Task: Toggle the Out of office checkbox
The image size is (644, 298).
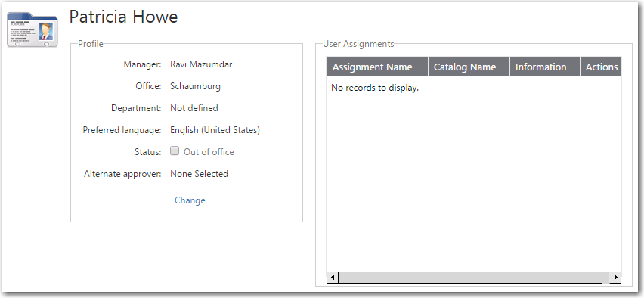Action: coord(175,151)
